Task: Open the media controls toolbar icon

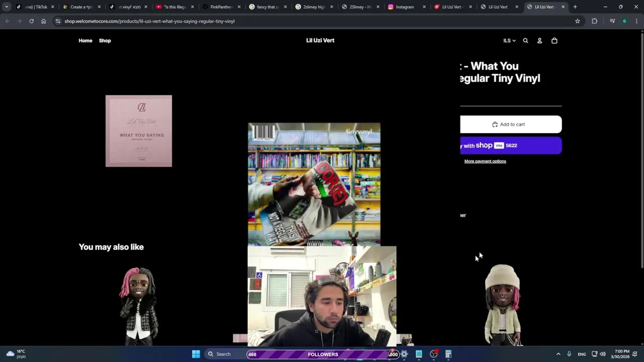Action: coord(612,21)
